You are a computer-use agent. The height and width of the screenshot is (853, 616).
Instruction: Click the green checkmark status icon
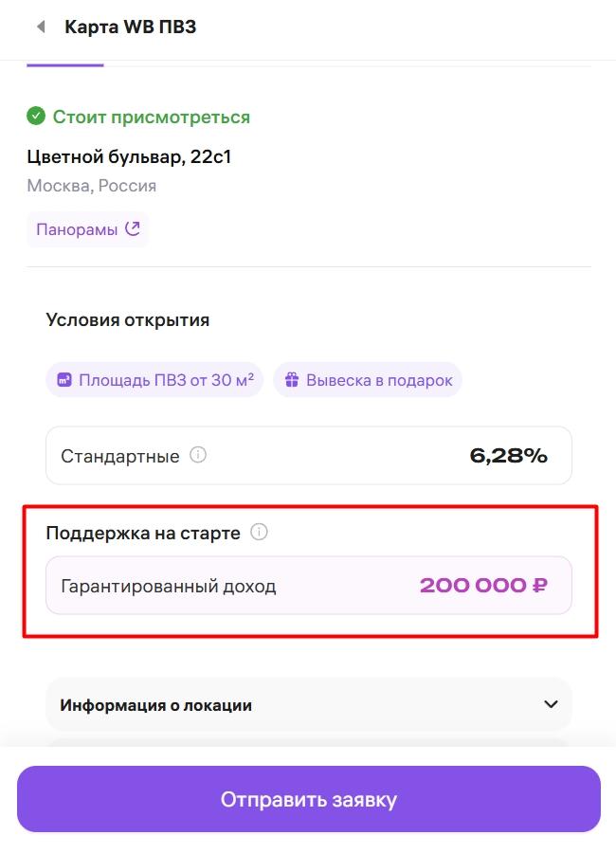[36, 116]
